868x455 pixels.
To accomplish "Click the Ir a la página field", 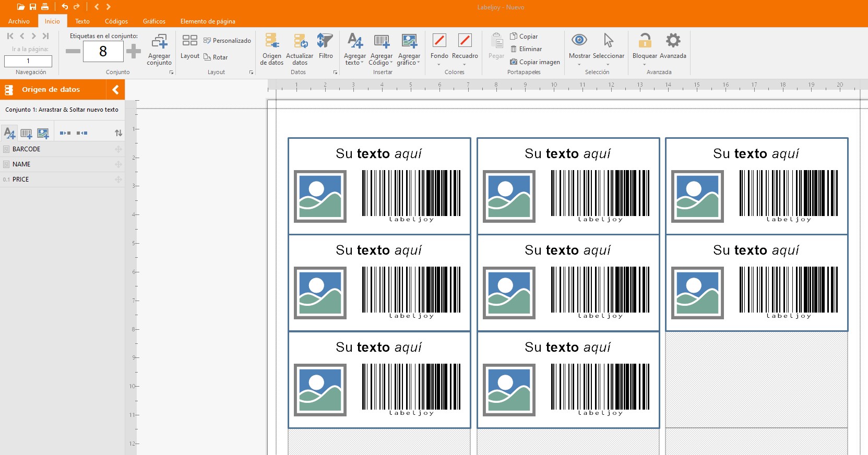I will point(28,61).
